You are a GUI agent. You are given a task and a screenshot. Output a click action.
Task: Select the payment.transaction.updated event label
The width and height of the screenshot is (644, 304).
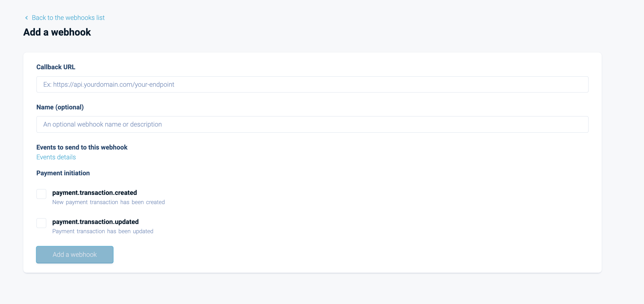click(96, 222)
